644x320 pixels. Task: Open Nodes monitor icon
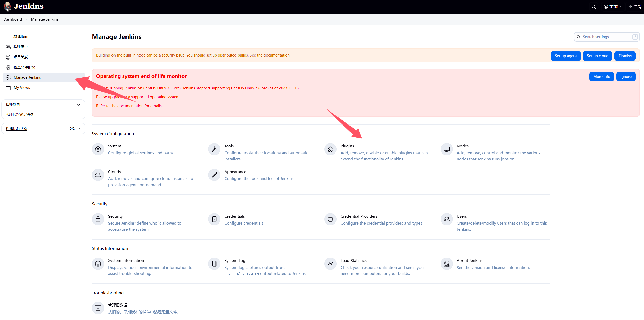[x=447, y=149]
